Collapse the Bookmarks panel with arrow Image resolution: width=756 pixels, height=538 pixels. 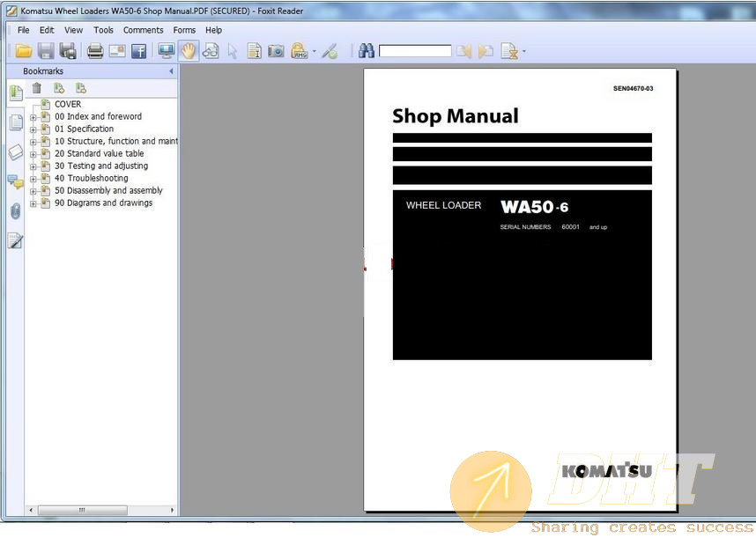[x=171, y=71]
